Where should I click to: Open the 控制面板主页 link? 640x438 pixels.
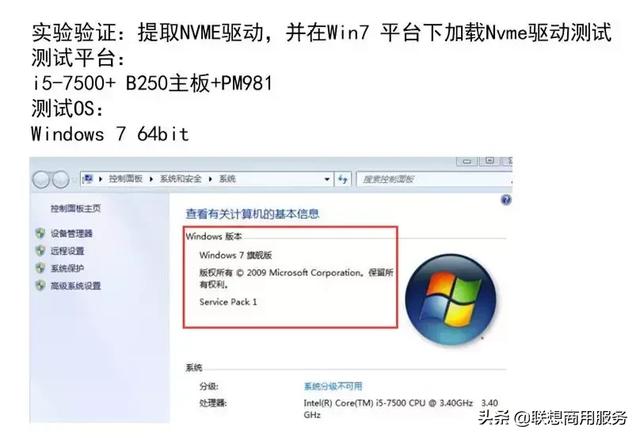pos(76,209)
